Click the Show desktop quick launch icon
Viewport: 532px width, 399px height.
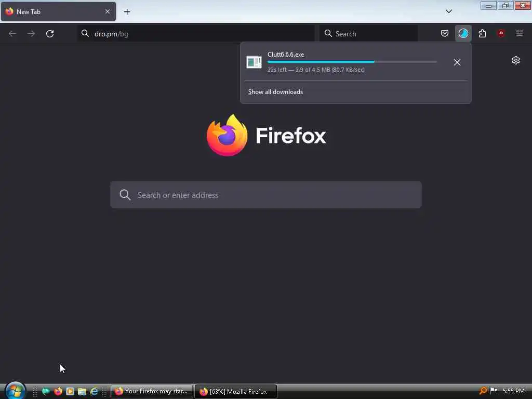coord(46,391)
